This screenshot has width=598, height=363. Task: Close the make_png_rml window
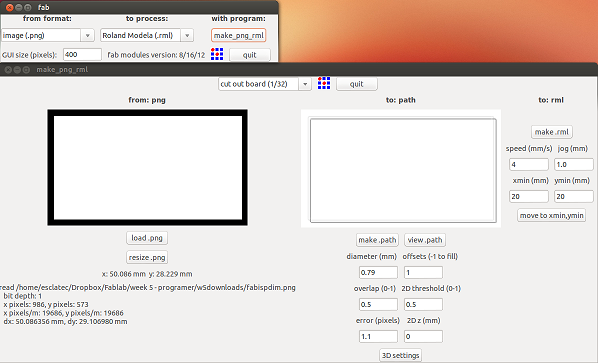[8, 69]
